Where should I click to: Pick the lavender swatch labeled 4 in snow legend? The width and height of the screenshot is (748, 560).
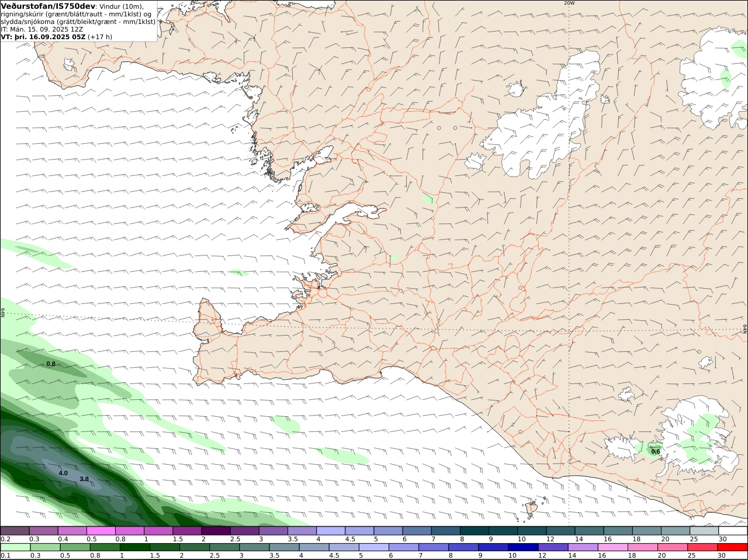click(331, 531)
